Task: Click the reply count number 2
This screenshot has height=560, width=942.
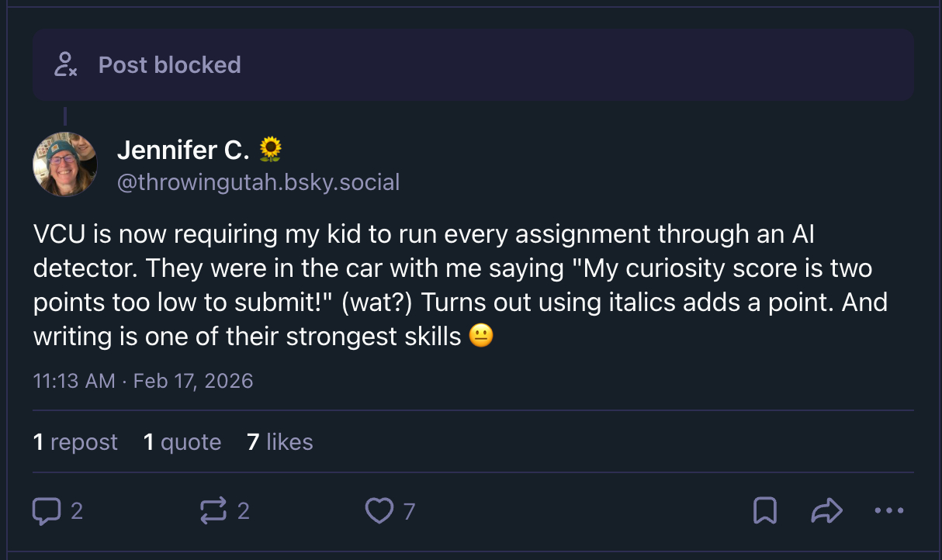Action: (x=77, y=510)
